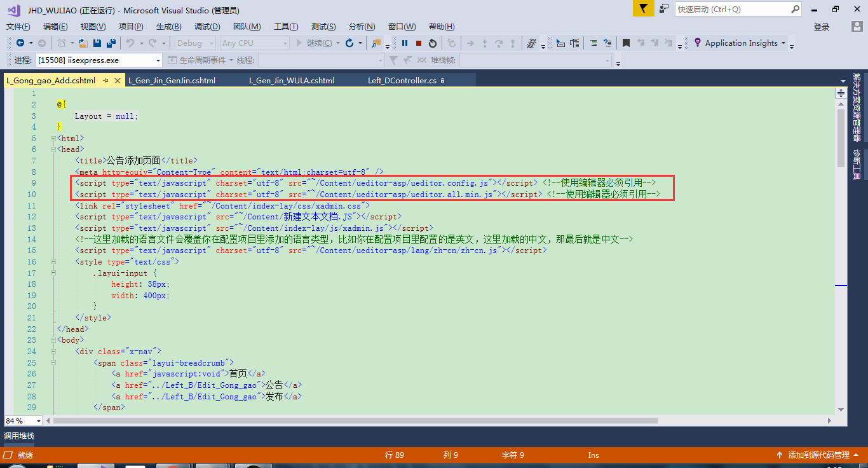Collapse the <head> code region
The width and height of the screenshot is (868, 468).
(x=52, y=149)
